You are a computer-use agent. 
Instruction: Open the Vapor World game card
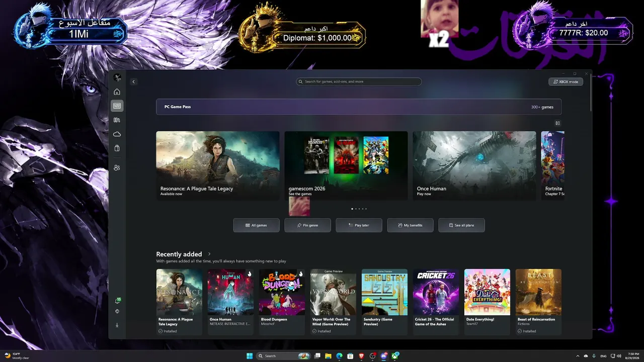333,302
